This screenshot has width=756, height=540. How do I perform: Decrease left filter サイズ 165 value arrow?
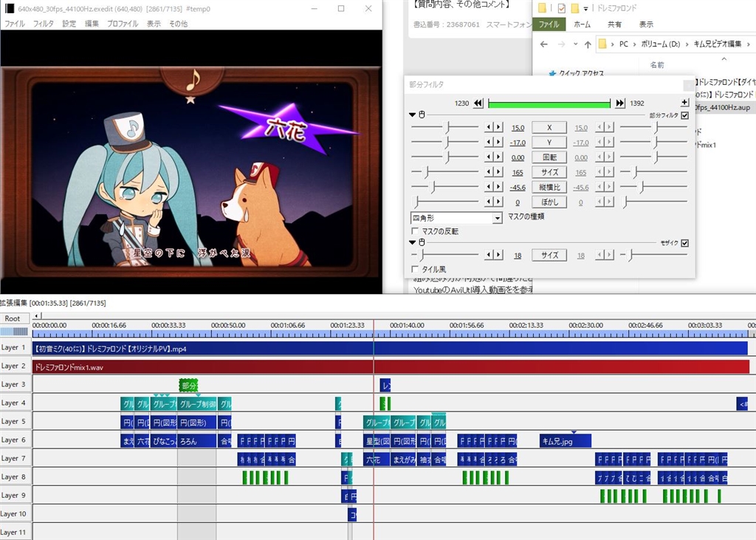489,172
